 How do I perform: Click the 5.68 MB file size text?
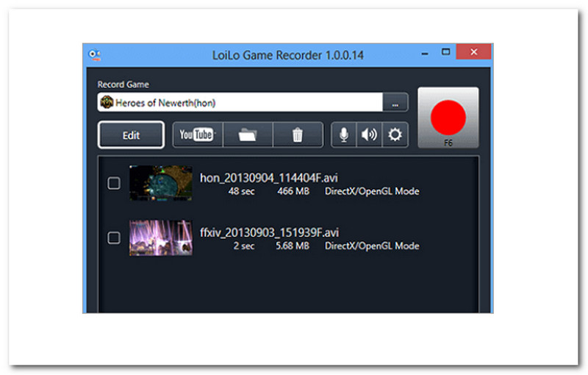(293, 246)
